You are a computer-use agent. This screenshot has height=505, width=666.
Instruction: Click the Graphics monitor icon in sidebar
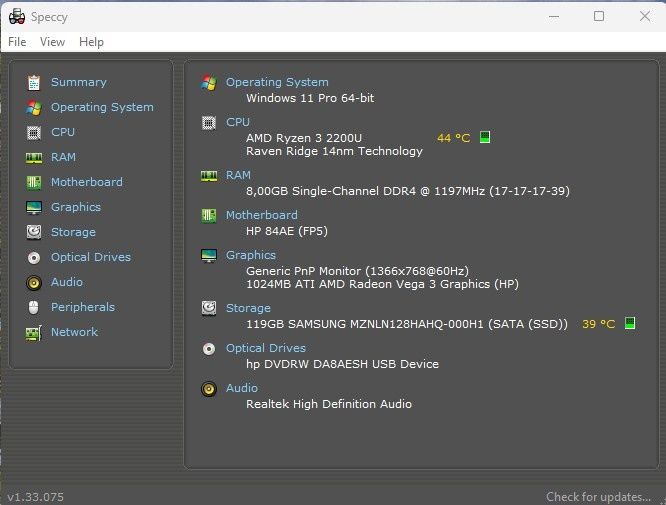click(34, 208)
